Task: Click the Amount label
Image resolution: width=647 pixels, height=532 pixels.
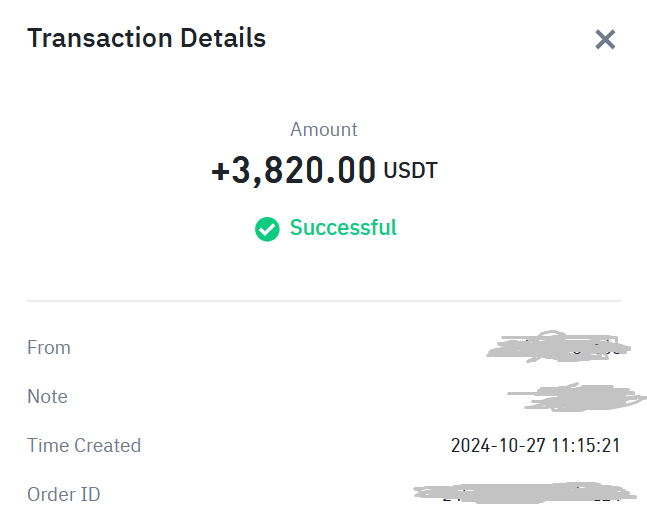Action: [x=324, y=130]
